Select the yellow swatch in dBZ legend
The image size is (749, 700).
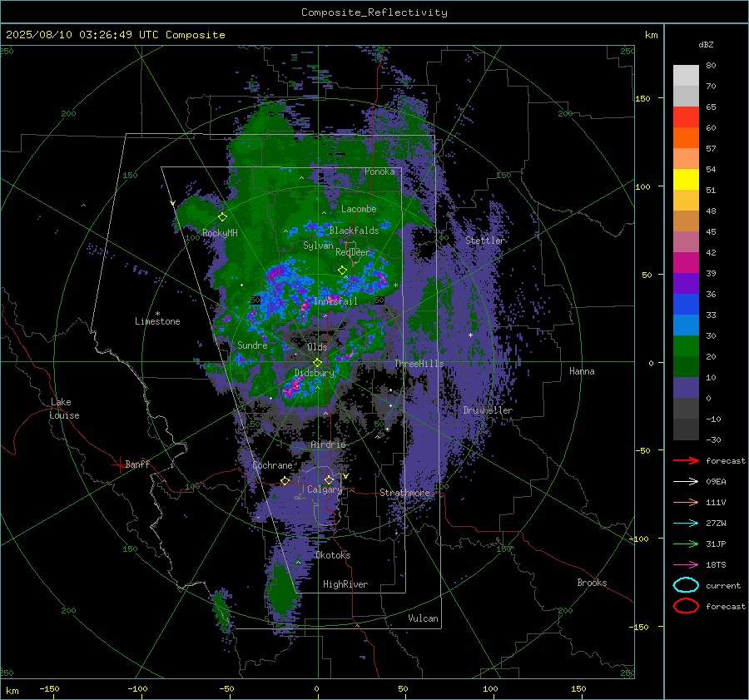tap(686, 179)
